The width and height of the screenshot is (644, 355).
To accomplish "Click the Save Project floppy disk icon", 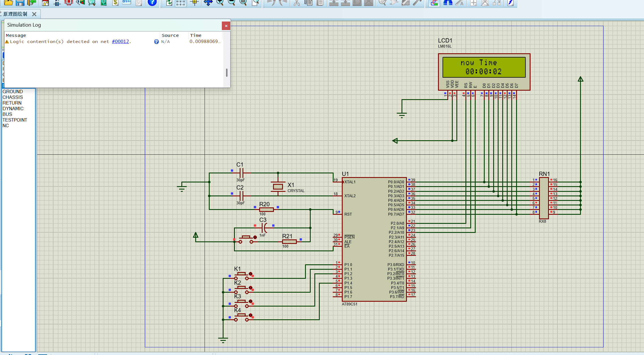I will 20,3.
